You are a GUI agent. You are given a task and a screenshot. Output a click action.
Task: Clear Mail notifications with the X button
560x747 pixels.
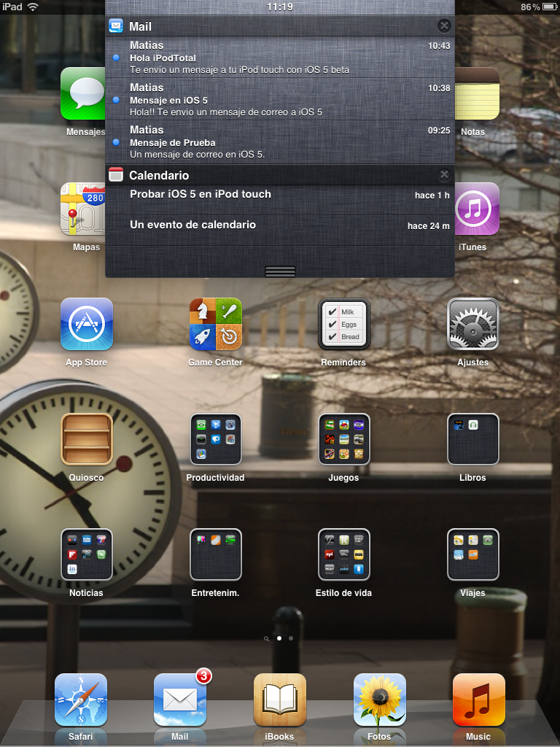coord(444,26)
